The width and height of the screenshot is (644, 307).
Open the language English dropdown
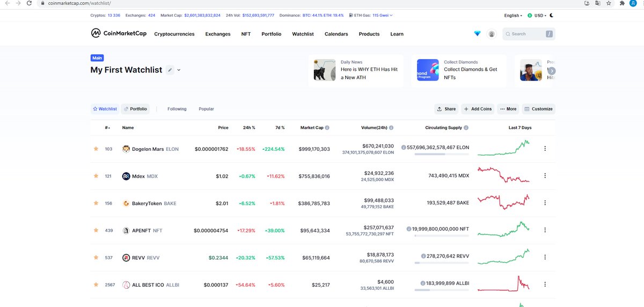point(513,16)
